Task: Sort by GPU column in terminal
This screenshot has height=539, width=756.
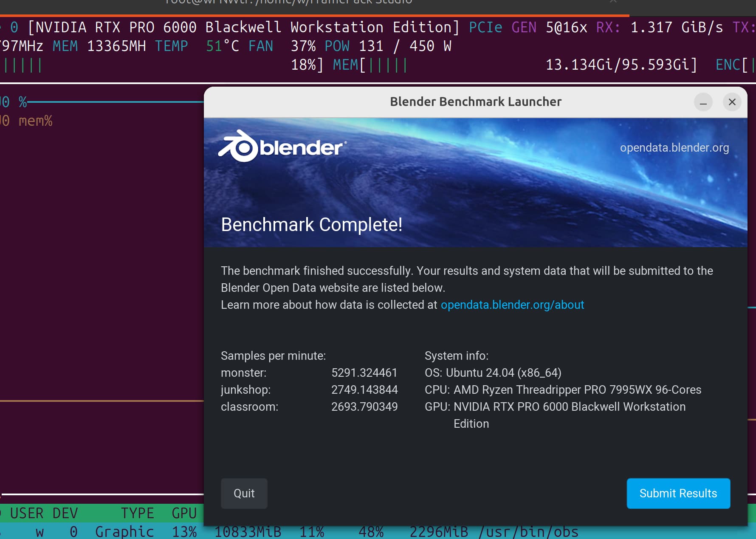Action: [x=184, y=513]
